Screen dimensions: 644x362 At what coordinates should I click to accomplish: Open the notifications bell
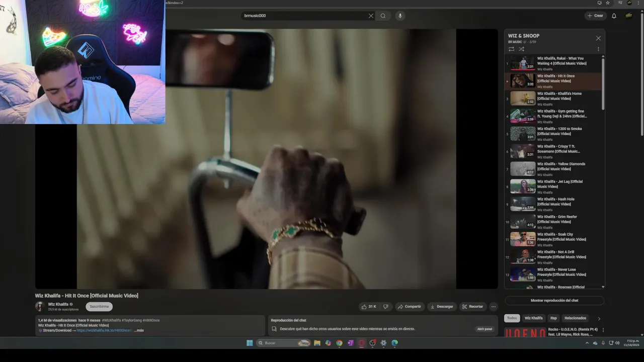pyautogui.click(x=614, y=16)
